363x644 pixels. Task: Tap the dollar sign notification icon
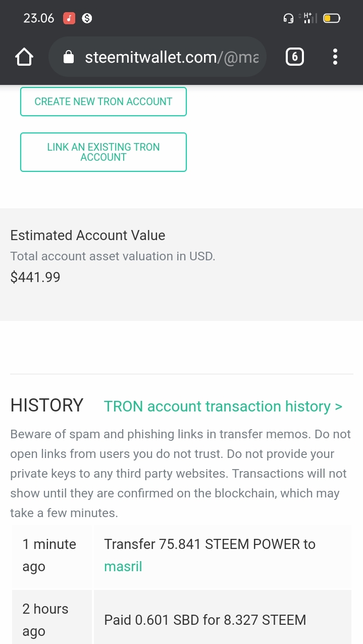tap(87, 19)
